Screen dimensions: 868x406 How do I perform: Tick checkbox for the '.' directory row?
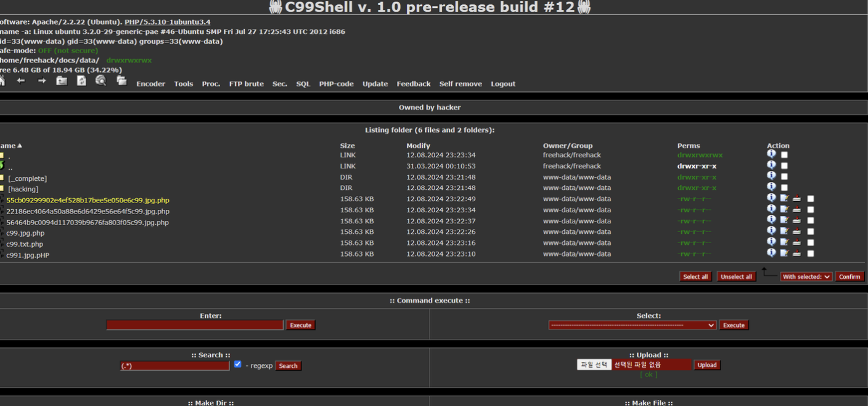tap(784, 155)
